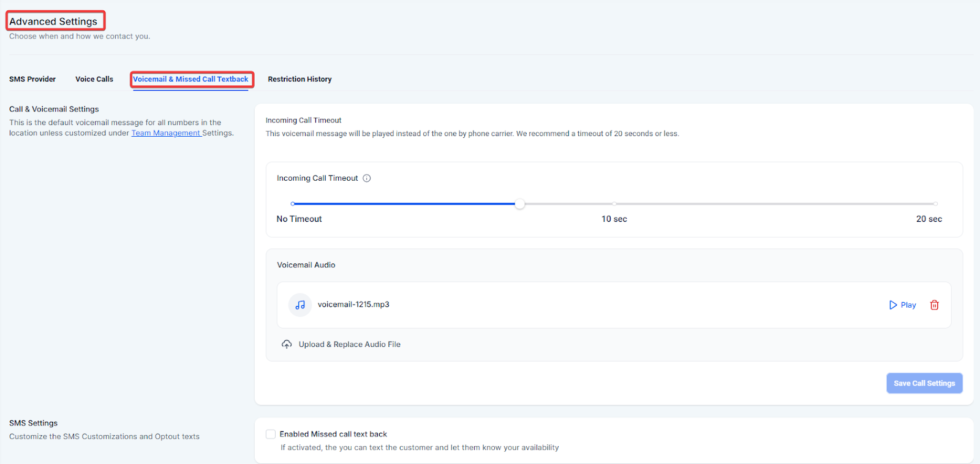Click the No Timeout label
980x464 pixels.
coord(299,219)
